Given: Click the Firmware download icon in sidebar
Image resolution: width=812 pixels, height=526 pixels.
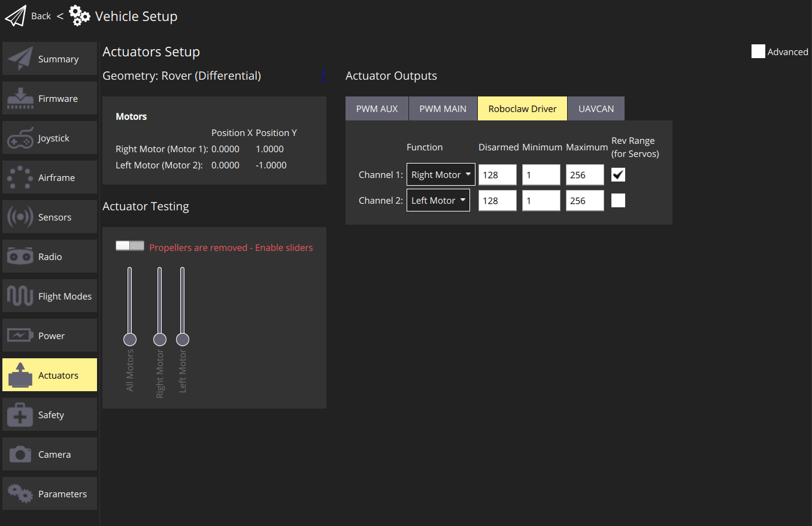Looking at the screenshot, I should coord(20,99).
